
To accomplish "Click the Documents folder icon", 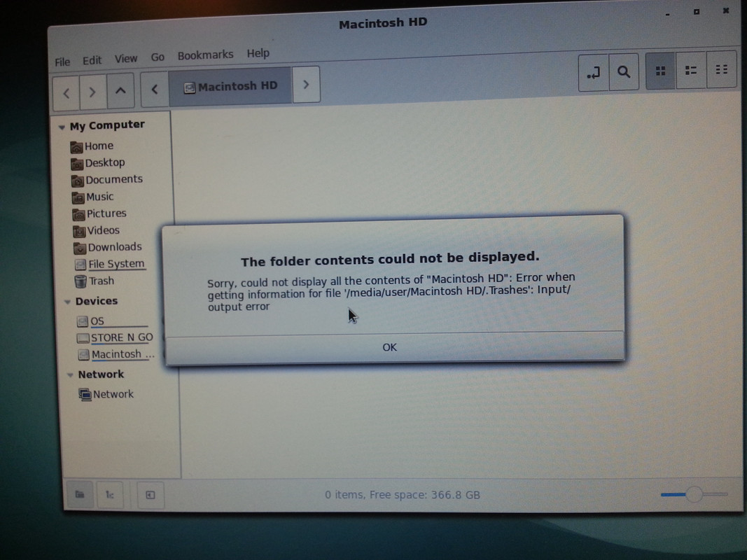I will click(78, 181).
